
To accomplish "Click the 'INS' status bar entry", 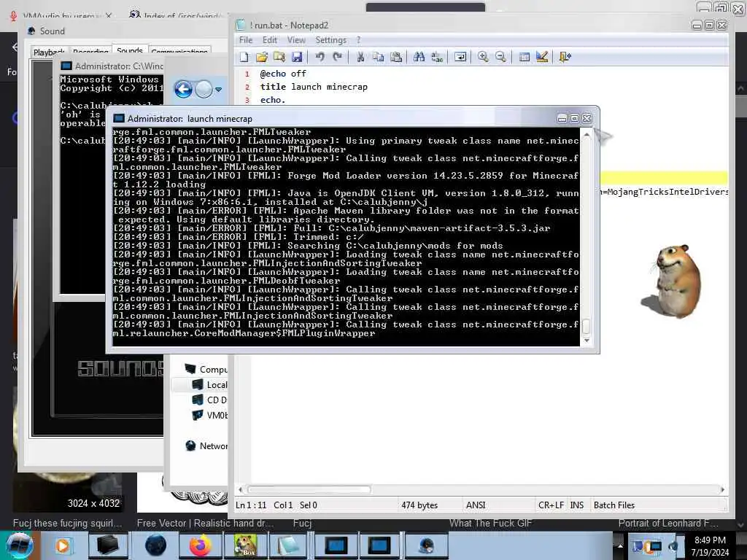I will click(x=576, y=505).
